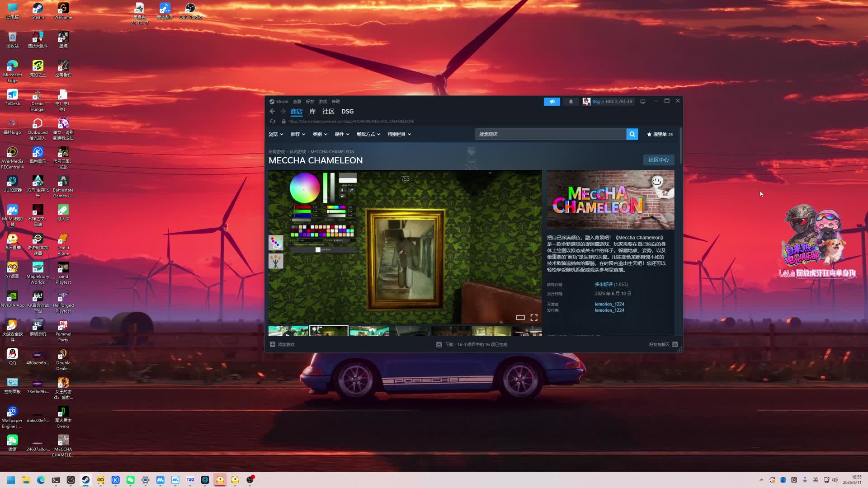Open the NVIDIA App desktop icon
Image resolution: width=868 pixels, height=488 pixels.
pyautogui.click(x=13, y=299)
